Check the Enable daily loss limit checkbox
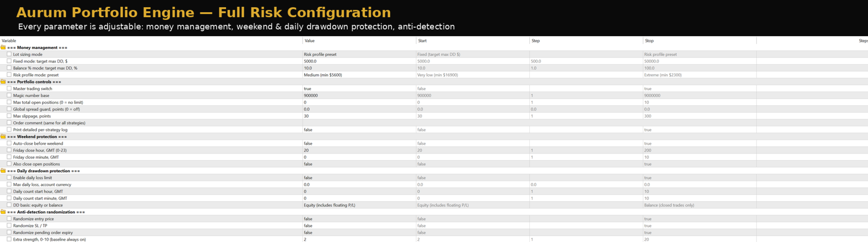The height and width of the screenshot is (242, 868). (x=9, y=178)
